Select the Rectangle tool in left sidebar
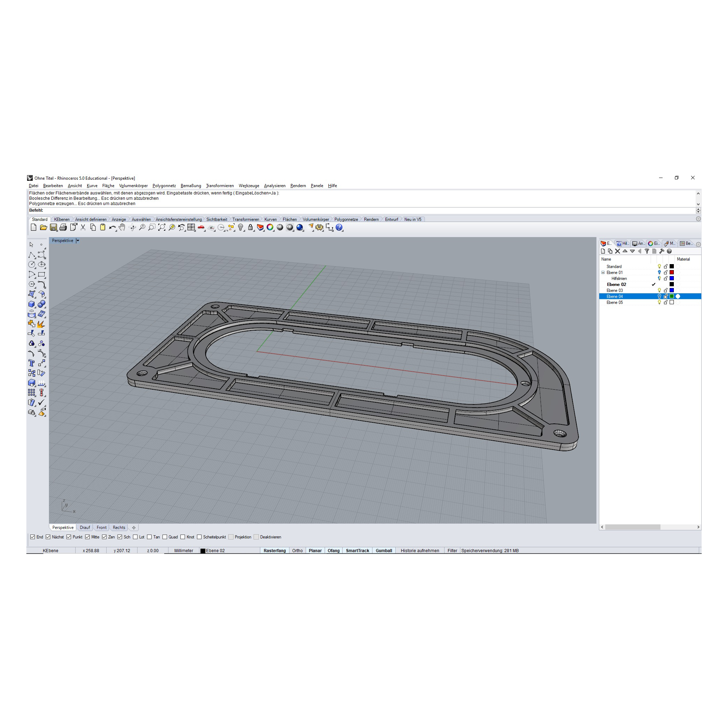This screenshot has height=728, width=728. [41, 275]
